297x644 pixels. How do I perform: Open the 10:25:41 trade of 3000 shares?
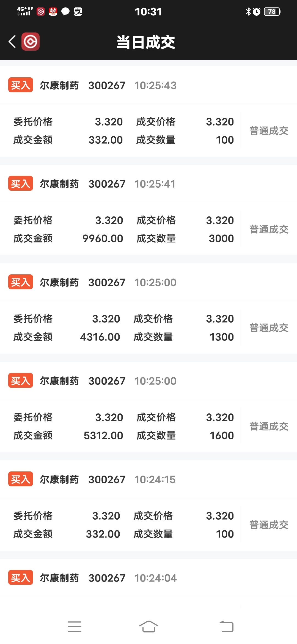point(148,210)
